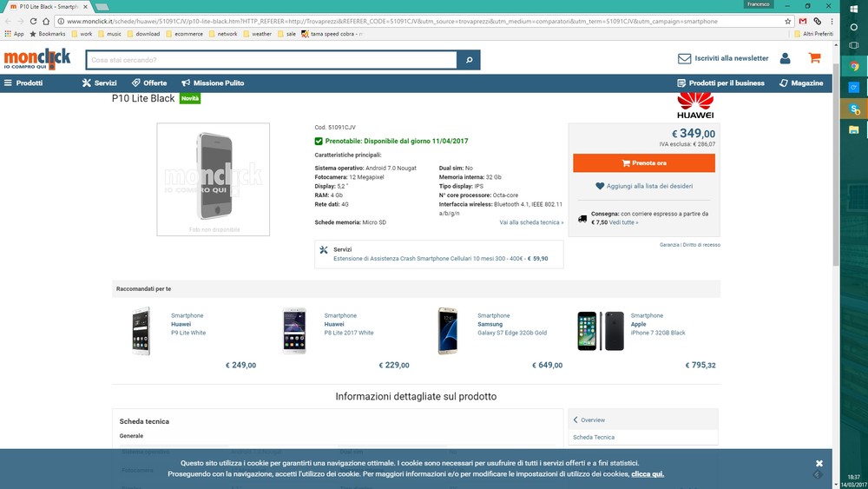Click the Cortana circle icon
The height and width of the screenshot is (489, 868).
point(854,27)
